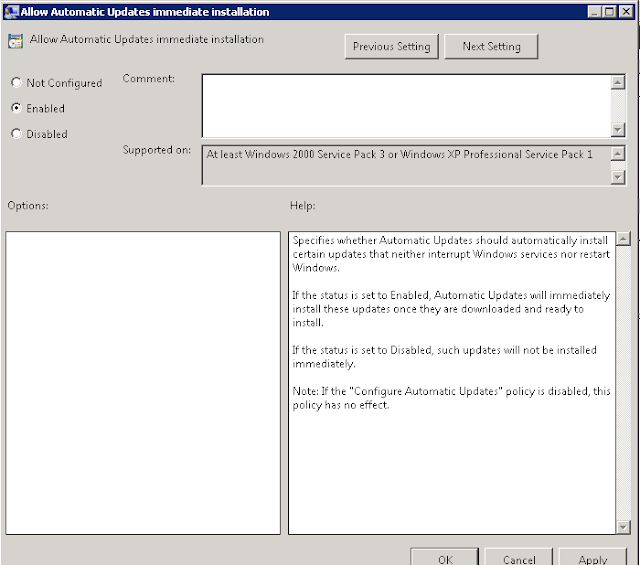Click the title bar application icon
640x565 pixels.
coord(11,11)
